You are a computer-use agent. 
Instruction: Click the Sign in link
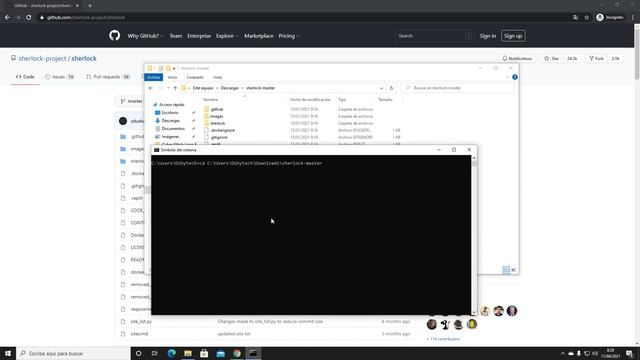(x=487, y=36)
